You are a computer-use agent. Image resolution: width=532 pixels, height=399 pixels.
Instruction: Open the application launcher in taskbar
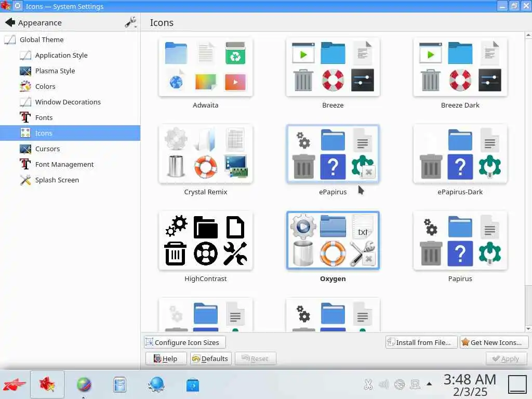pos(14,385)
